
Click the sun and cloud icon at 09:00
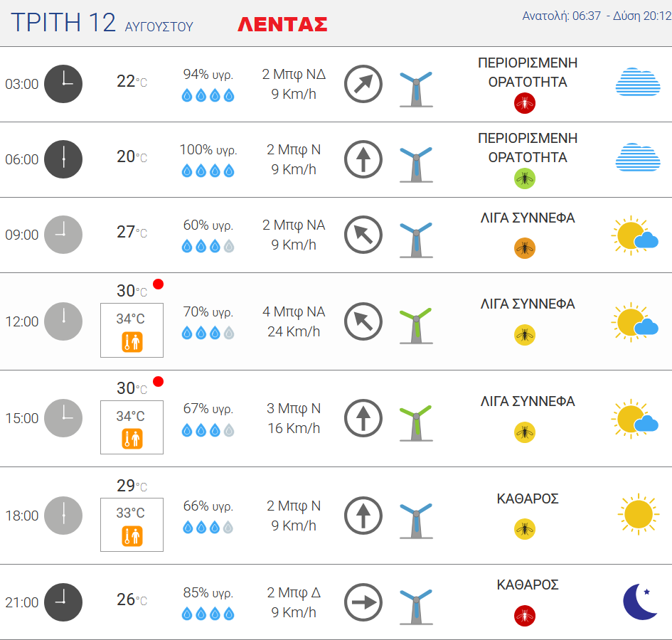coord(635,236)
